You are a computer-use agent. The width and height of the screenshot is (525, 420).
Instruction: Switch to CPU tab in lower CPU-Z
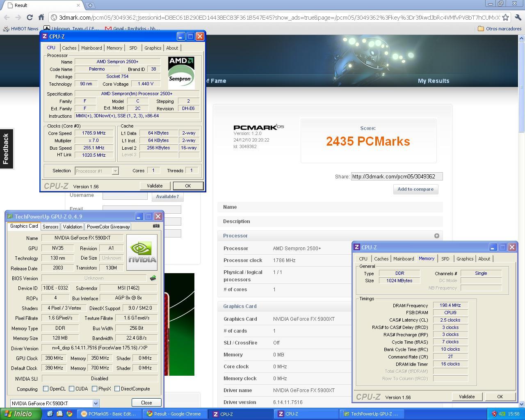[363, 259]
